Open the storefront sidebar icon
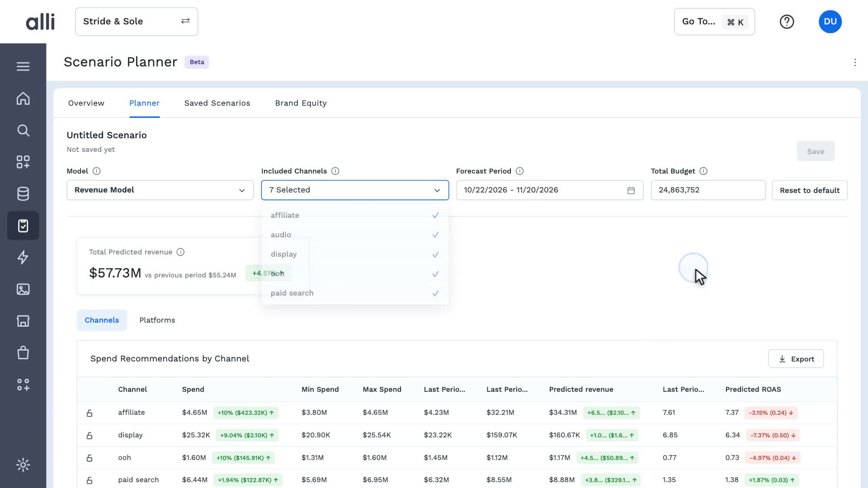 point(23,321)
